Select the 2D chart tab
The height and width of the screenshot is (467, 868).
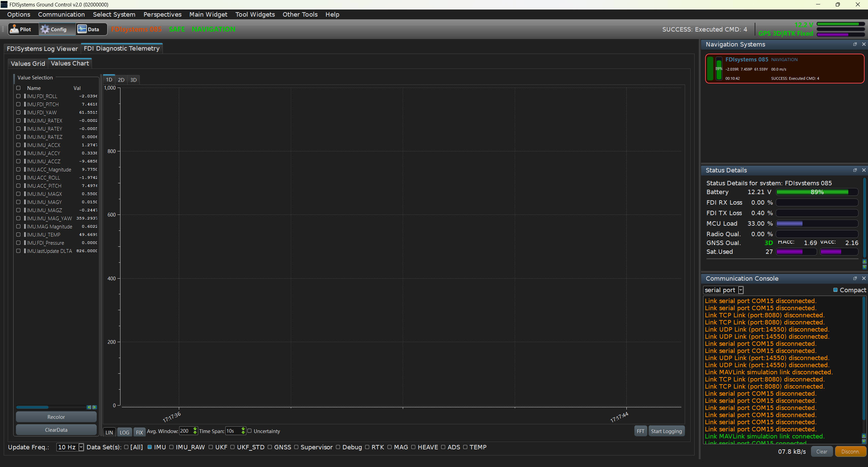pyautogui.click(x=121, y=80)
